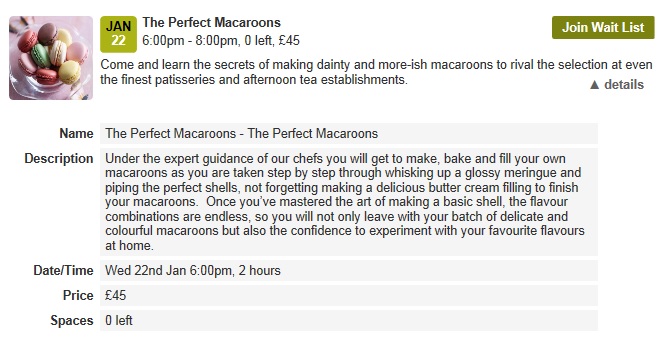The height and width of the screenshot is (361, 667).
Task: Click the JAN 22 date badge
Action: [x=118, y=34]
